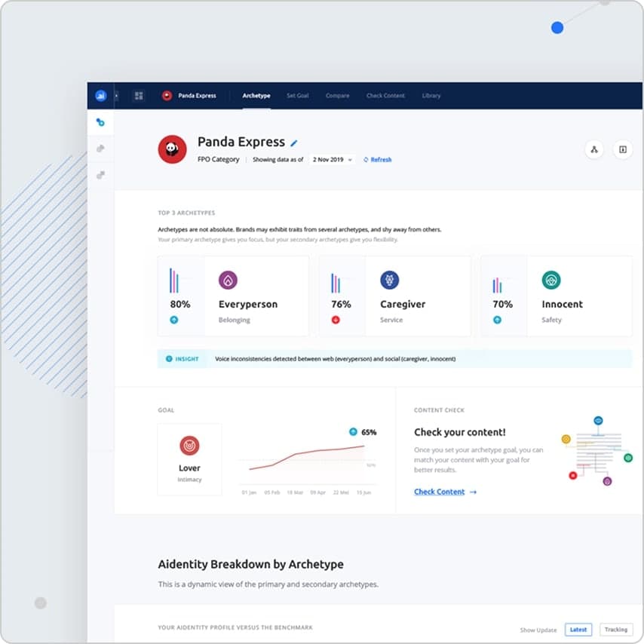Open the 2 Nov 2019 date dropdown
This screenshot has width=644, height=644.
(x=333, y=160)
